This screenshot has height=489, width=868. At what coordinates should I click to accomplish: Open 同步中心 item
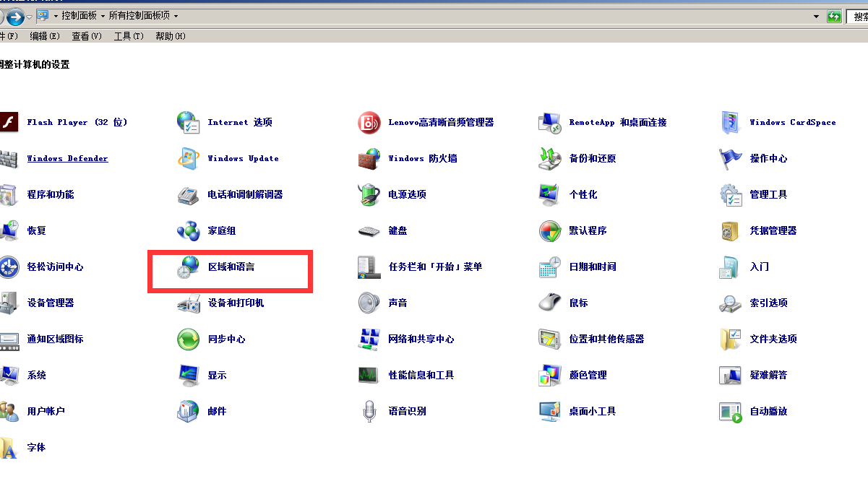tap(211, 339)
